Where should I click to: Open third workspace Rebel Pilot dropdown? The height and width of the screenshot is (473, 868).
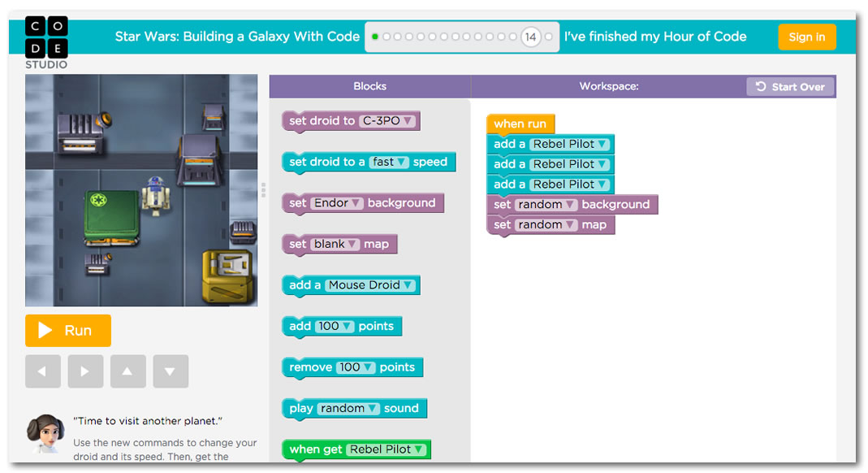pyautogui.click(x=570, y=184)
